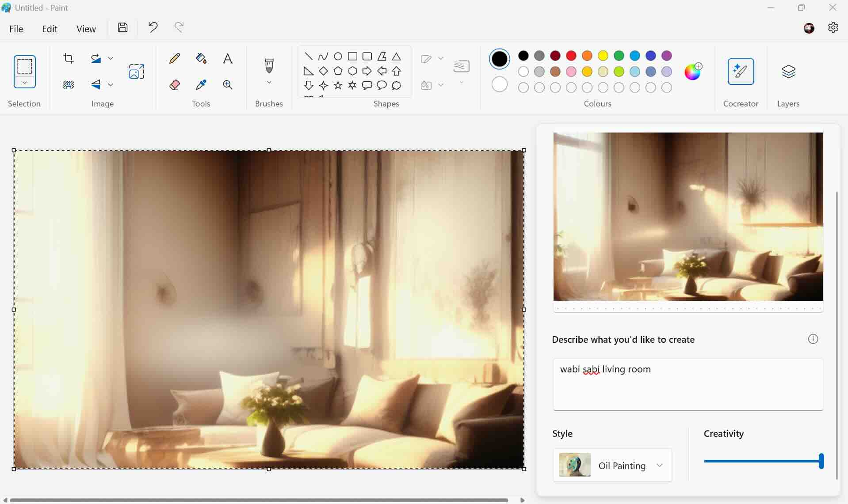This screenshot has width=848, height=504.
Task: Select the Diamond shape
Action: click(323, 71)
